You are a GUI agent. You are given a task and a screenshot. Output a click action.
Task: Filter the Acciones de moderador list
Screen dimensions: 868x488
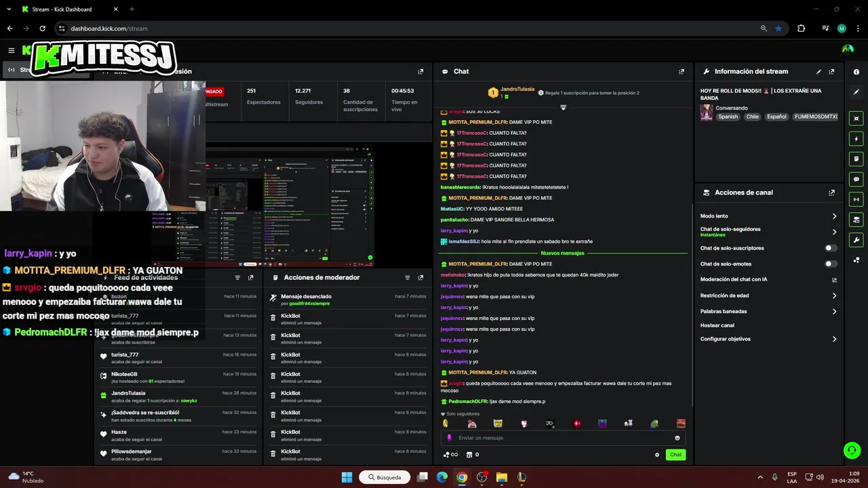point(408,277)
